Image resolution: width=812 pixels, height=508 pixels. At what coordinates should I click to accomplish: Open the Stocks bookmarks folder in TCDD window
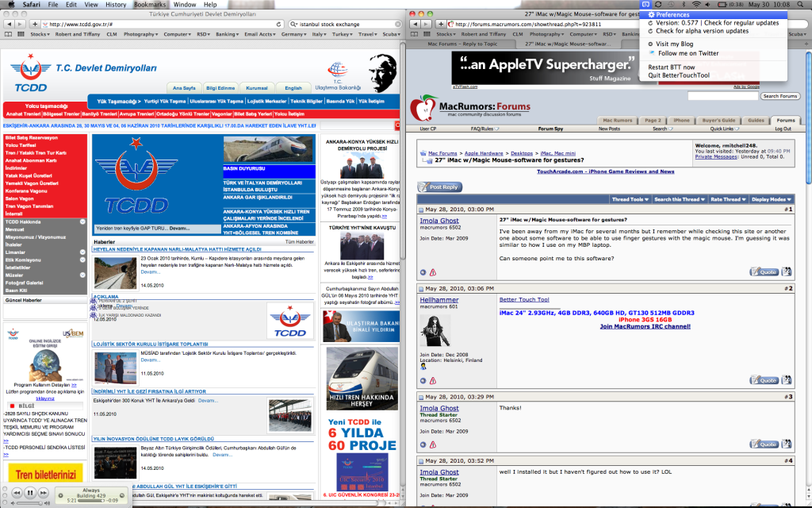pyautogui.click(x=40, y=34)
